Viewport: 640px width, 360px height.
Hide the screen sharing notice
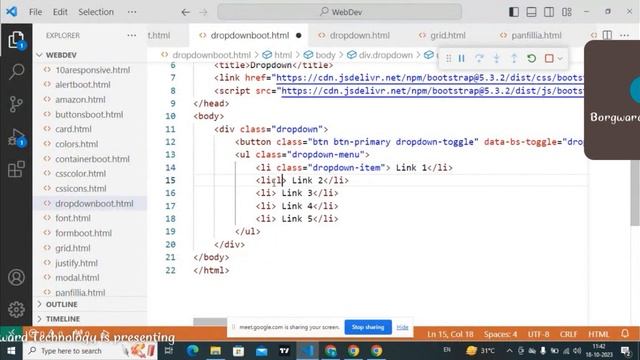(x=402, y=327)
